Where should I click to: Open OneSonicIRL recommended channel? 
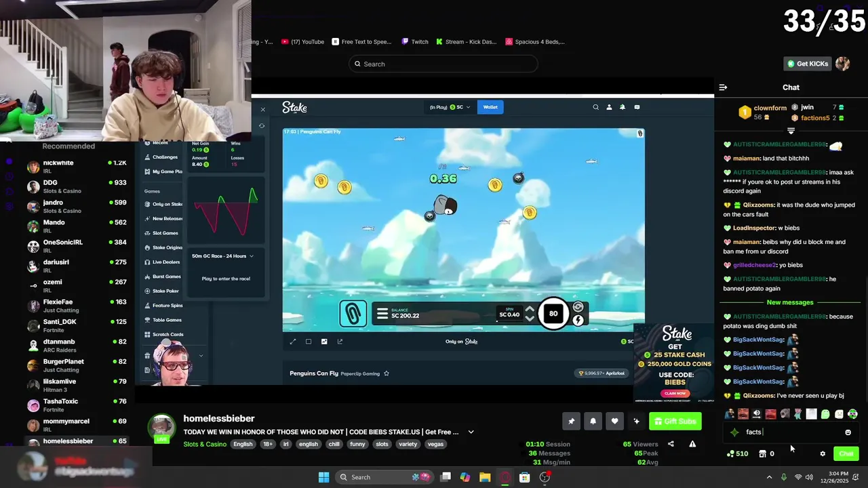(77, 246)
